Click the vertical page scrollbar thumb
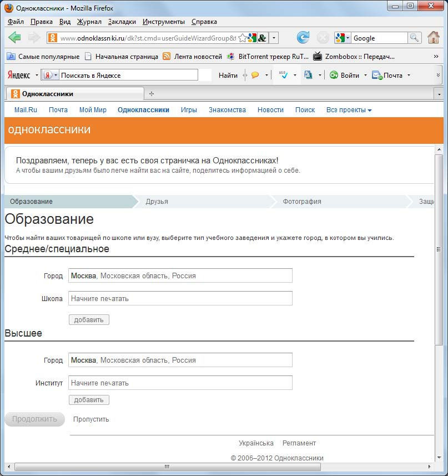This screenshot has height=476, width=448. (x=439, y=250)
